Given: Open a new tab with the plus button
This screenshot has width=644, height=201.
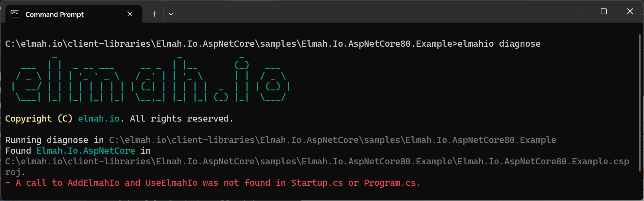Looking at the screenshot, I should pyautogui.click(x=154, y=14).
